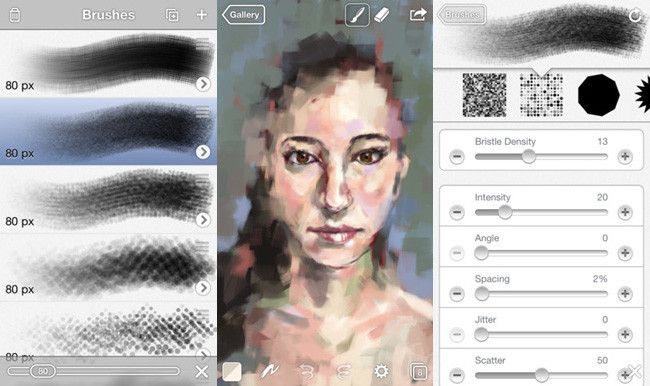Decrease Spacing with minus button
Viewport: 650px width, 386px height.
[x=457, y=294]
